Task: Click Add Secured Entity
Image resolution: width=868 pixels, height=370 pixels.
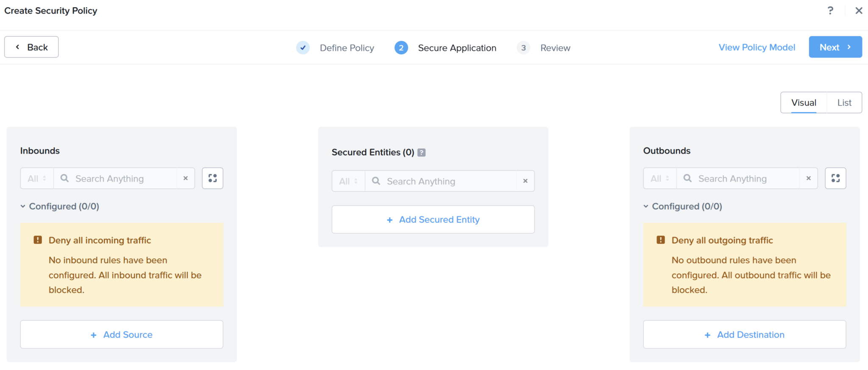Action: (433, 219)
